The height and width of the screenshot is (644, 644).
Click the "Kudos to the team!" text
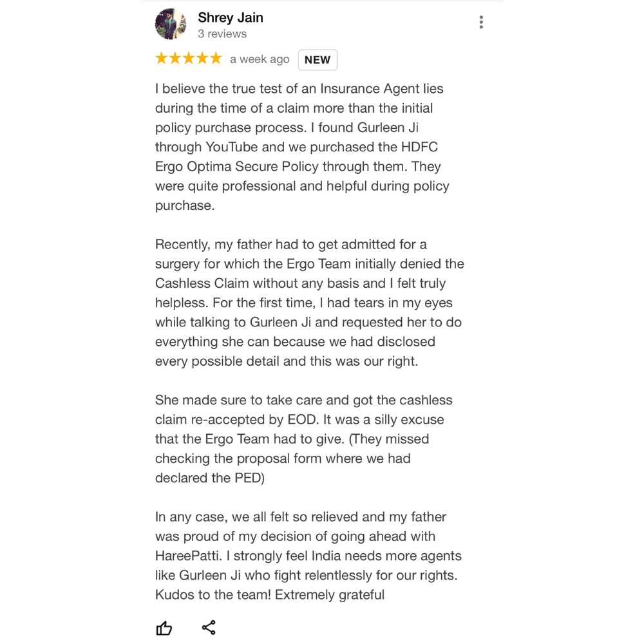click(x=213, y=594)
